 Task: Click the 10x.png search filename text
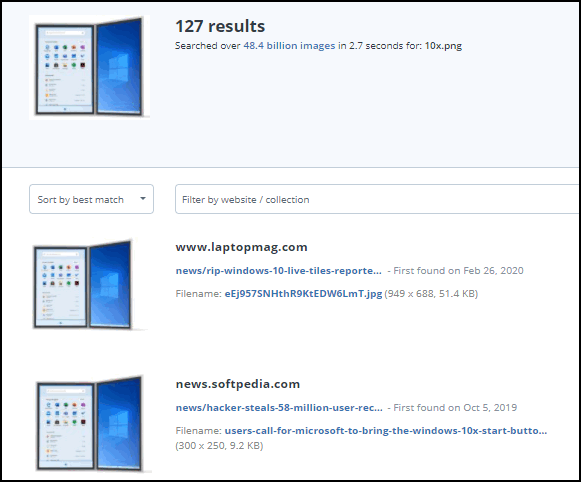443,46
